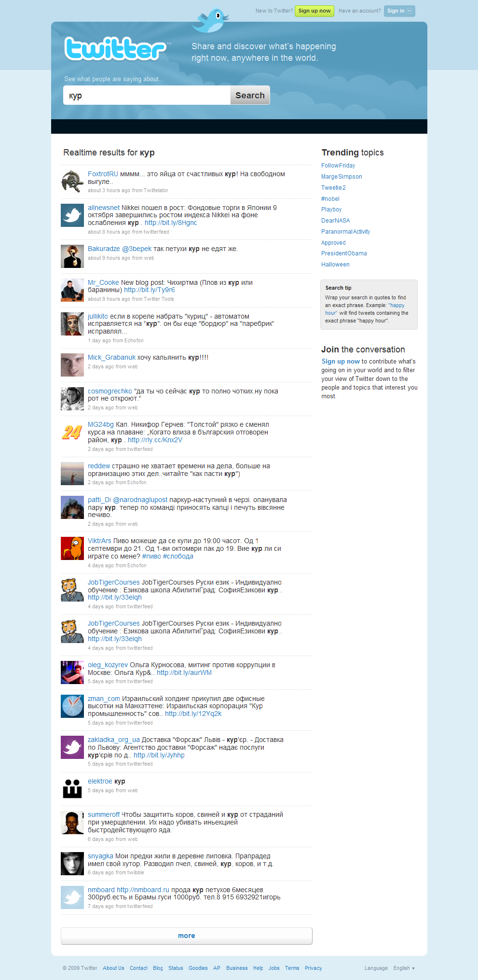Open the Business footer link
Image resolution: width=478 pixels, height=980 pixels.
pos(237,968)
